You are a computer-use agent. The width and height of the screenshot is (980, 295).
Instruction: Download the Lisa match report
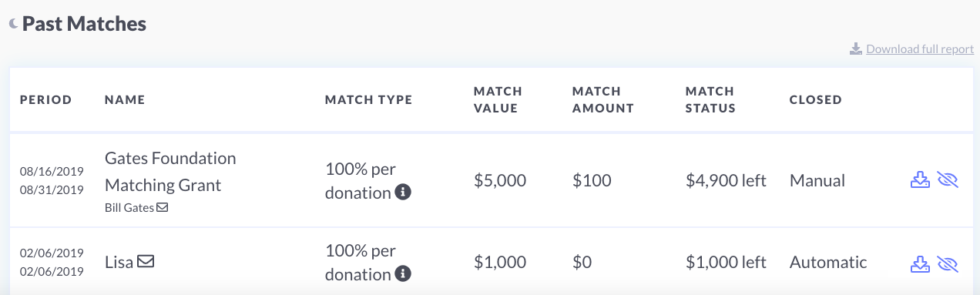[x=920, y=264]
